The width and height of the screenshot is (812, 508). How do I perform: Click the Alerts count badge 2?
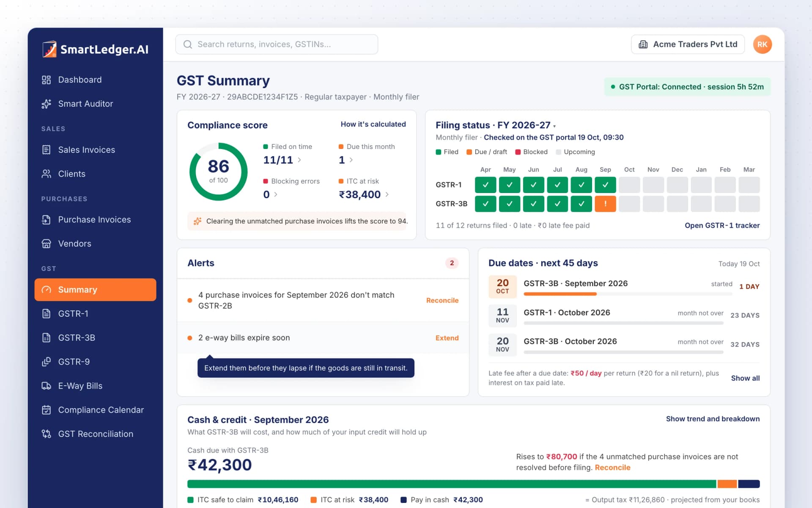(x=452, y=263)
